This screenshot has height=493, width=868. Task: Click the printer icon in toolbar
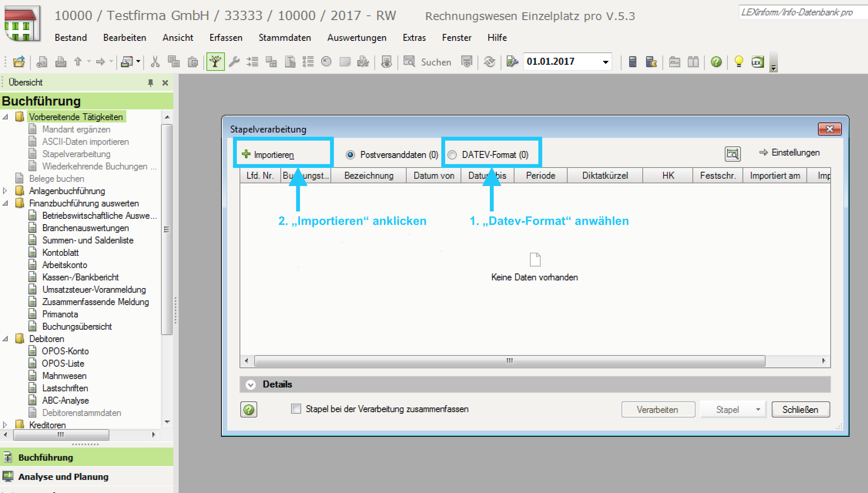pyautogui.click(x=61, y=62)
